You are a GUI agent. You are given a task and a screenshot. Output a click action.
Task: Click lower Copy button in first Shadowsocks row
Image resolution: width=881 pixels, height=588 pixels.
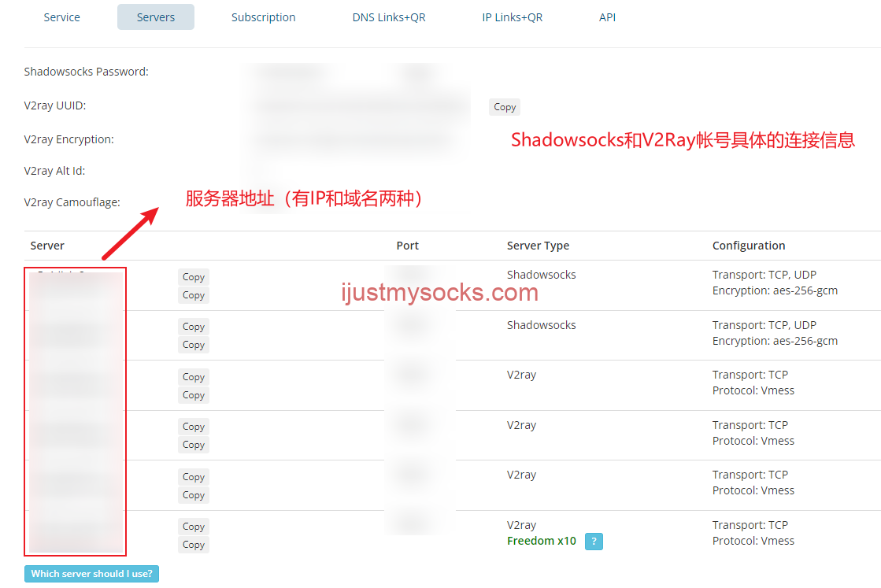[193, 295]
